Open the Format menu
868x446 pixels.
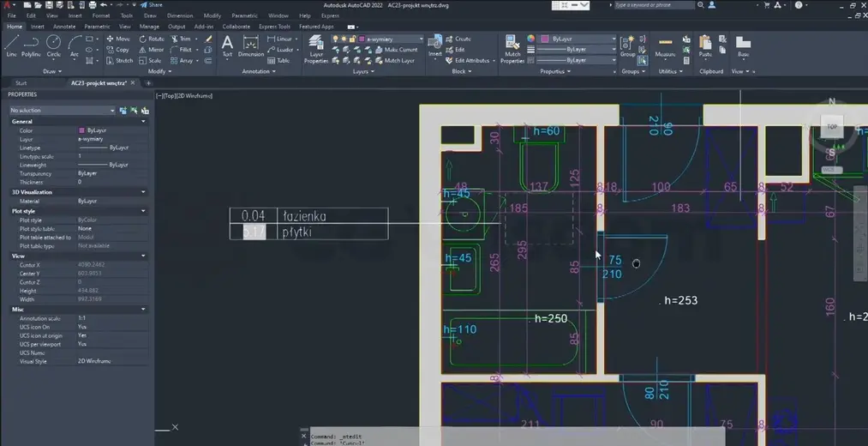(101, 16)
